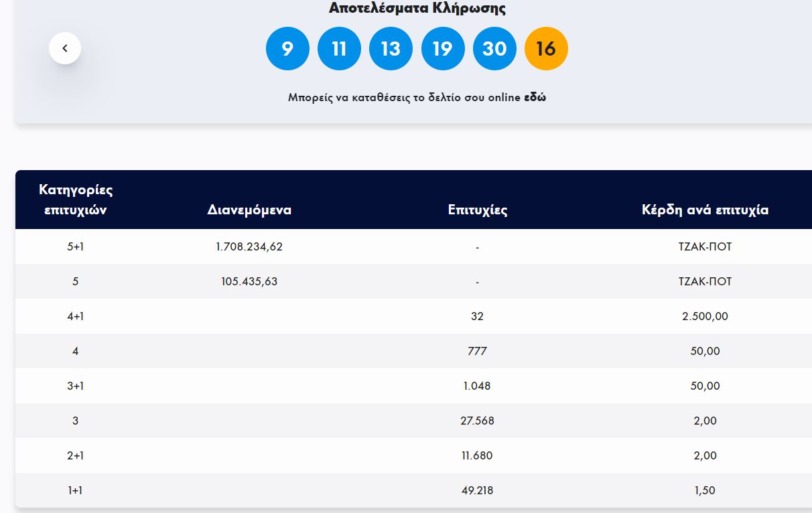This screenshot has width=812, height=513.
Task: Select the 1+1 category row label
Action: tap(76, 490)
